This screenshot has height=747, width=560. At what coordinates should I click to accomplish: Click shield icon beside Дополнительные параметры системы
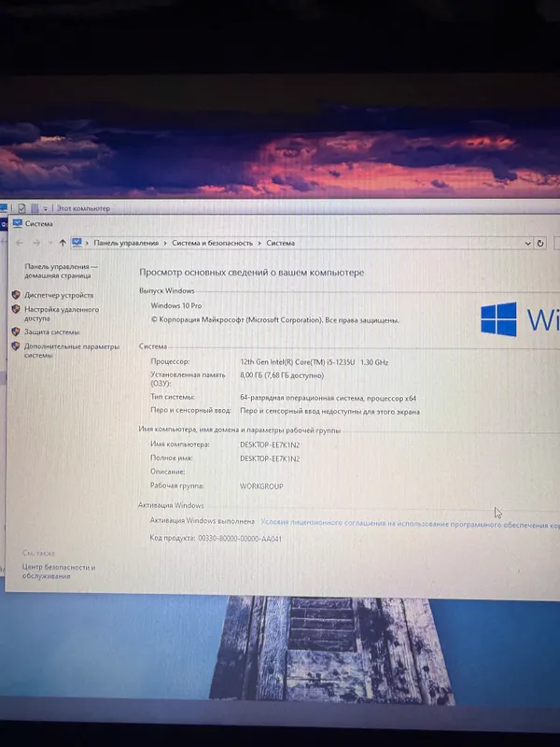(16, 346)
